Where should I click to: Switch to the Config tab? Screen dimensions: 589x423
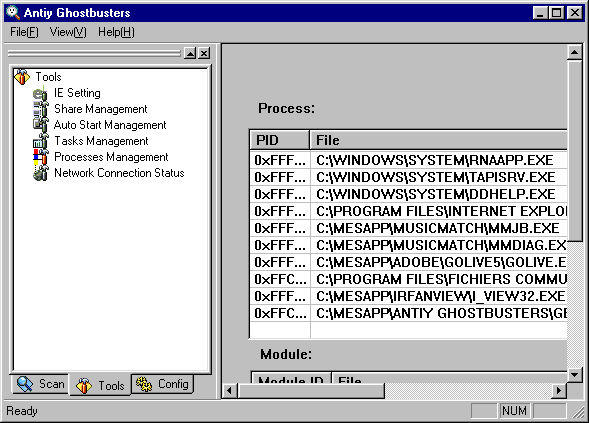pos(162,384)
